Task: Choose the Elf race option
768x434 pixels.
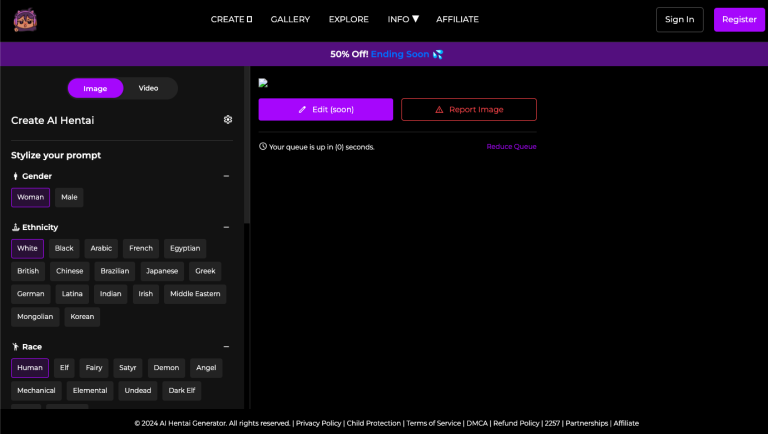Action: 64,367
